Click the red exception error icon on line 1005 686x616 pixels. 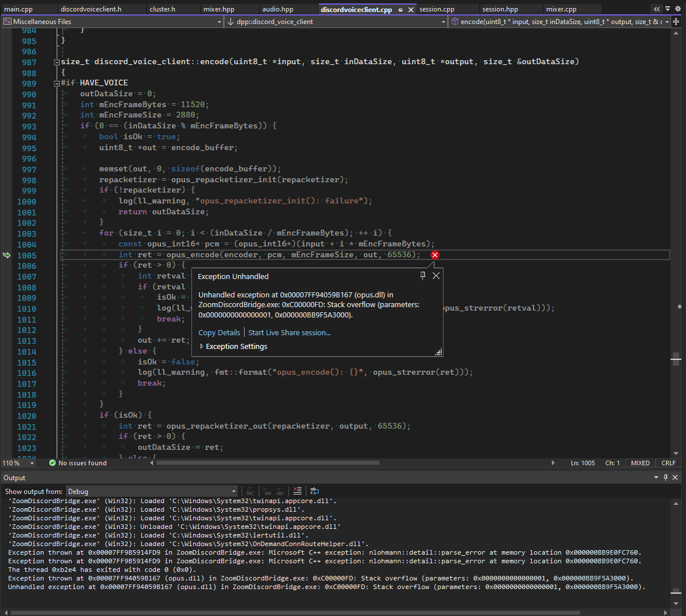435,255
